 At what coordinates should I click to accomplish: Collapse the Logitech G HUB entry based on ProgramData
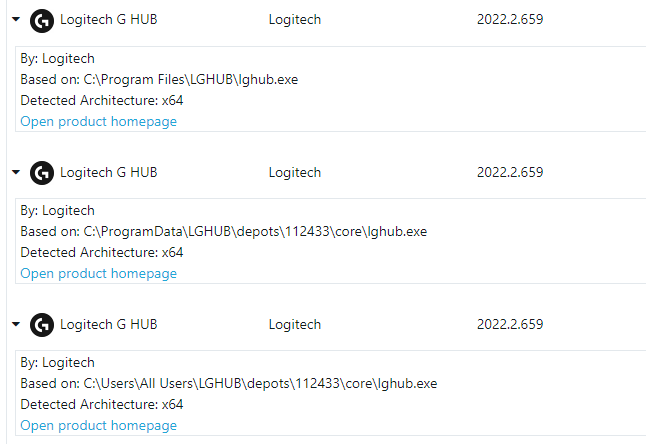16,172
